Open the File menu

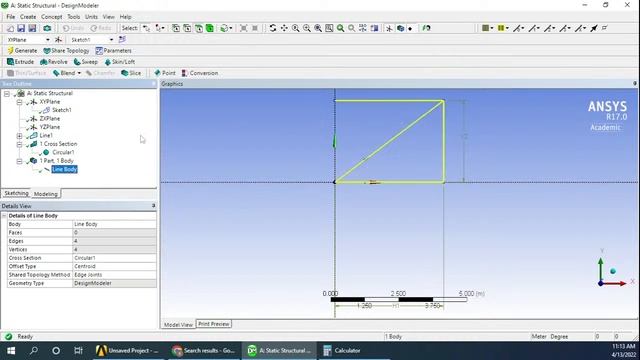pyautogui.click(x=11, y=17)
